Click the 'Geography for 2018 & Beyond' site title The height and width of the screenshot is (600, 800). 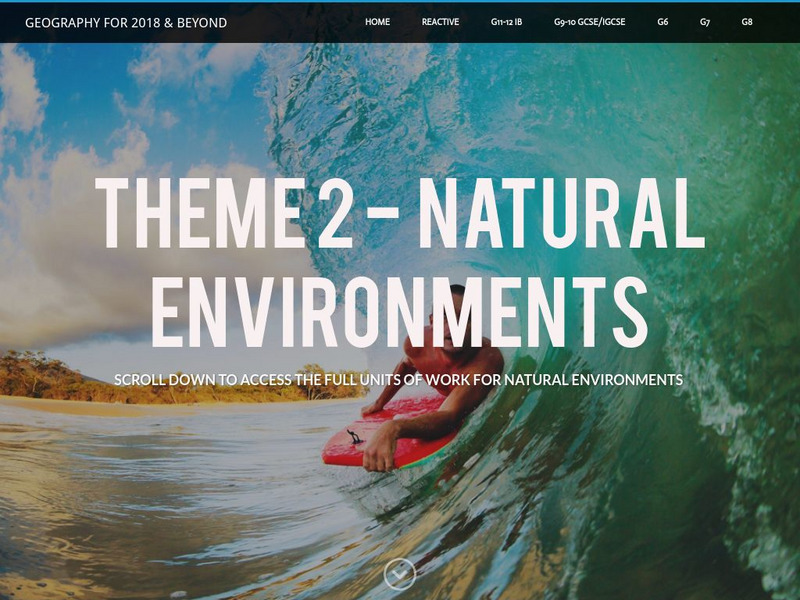tap(126, 22)
